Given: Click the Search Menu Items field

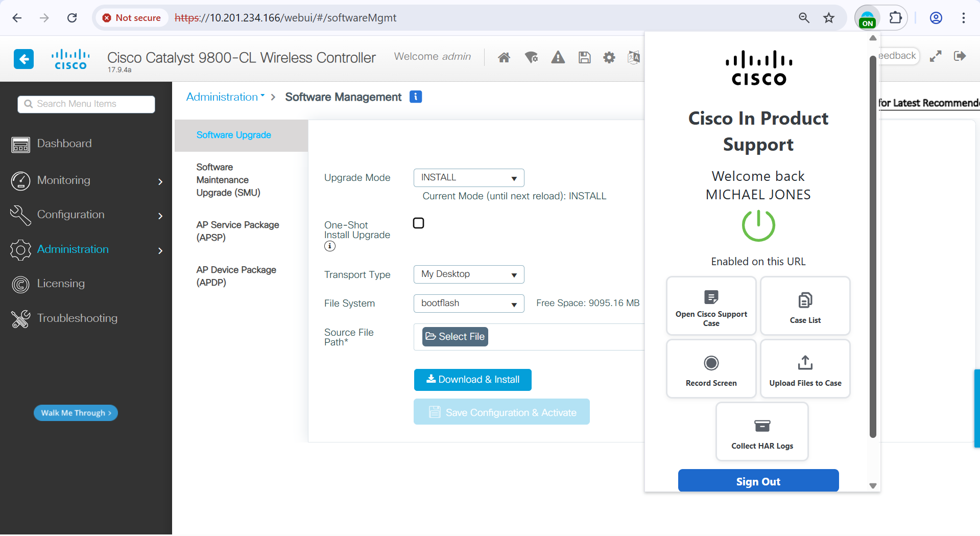Looking at the screenshot, I should 87,104.
